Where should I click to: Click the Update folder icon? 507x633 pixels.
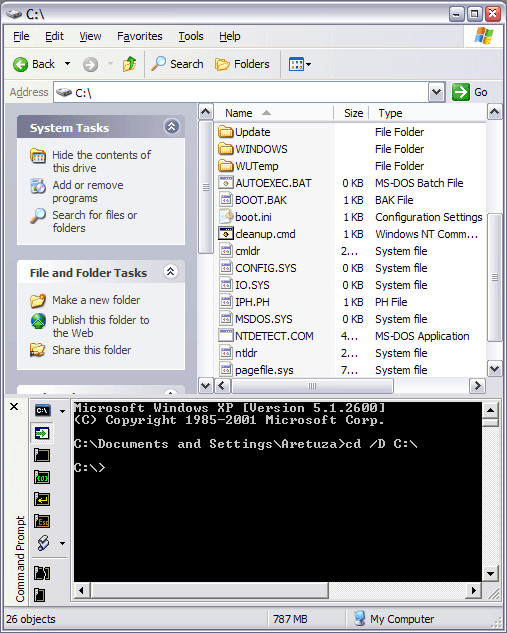(x=226, y=132)
